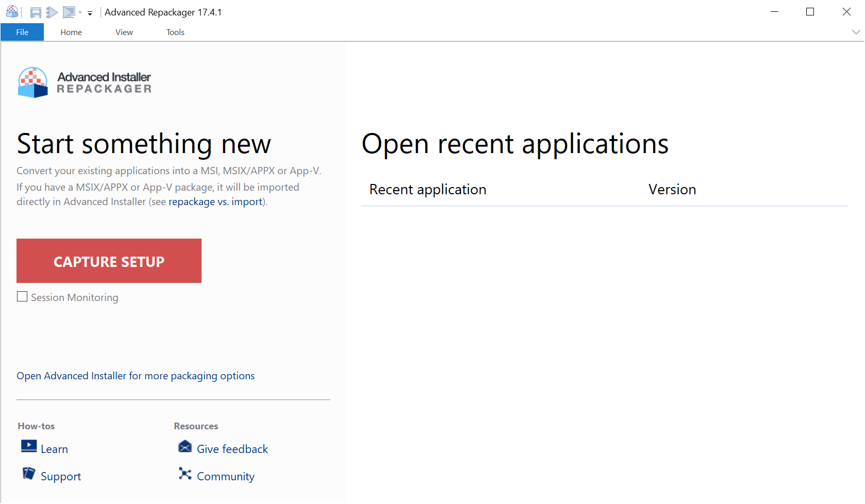Click the Community network icon
This screenshot has width=865, height=504.
coord(185,474)
